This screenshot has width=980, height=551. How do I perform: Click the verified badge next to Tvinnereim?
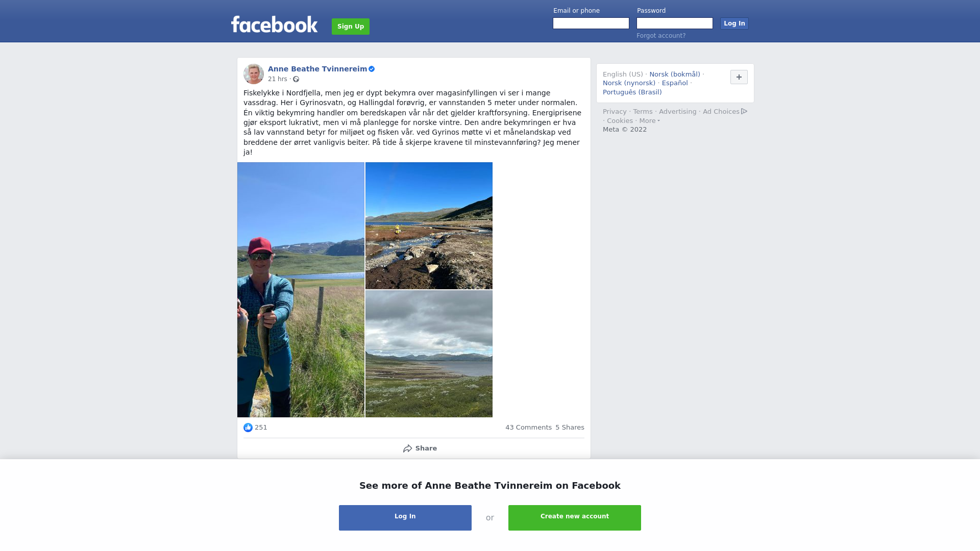372,69
